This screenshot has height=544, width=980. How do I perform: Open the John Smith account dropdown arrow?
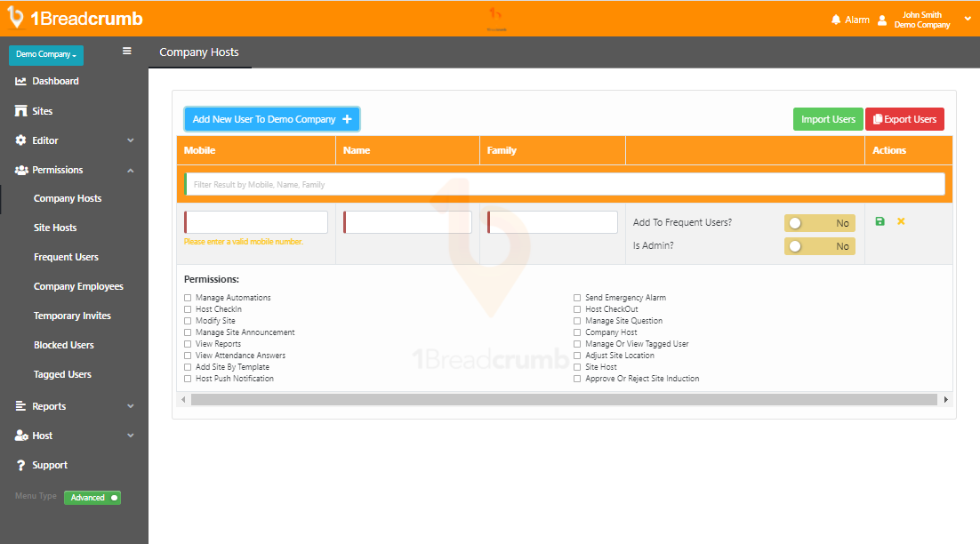[x=968, y=20]
